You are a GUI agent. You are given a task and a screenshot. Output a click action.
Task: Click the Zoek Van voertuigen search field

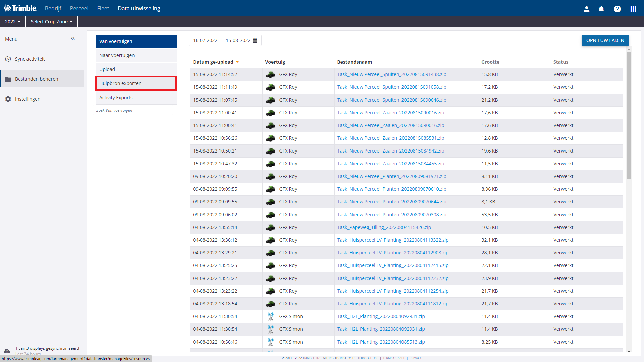[133, 110]
